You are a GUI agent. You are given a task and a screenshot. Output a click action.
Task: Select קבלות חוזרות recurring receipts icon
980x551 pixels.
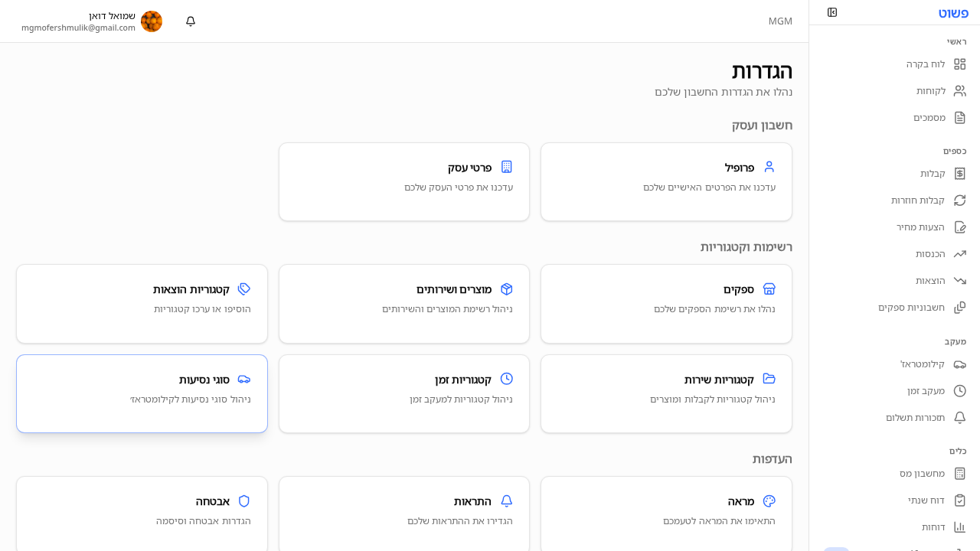(959, 201)
